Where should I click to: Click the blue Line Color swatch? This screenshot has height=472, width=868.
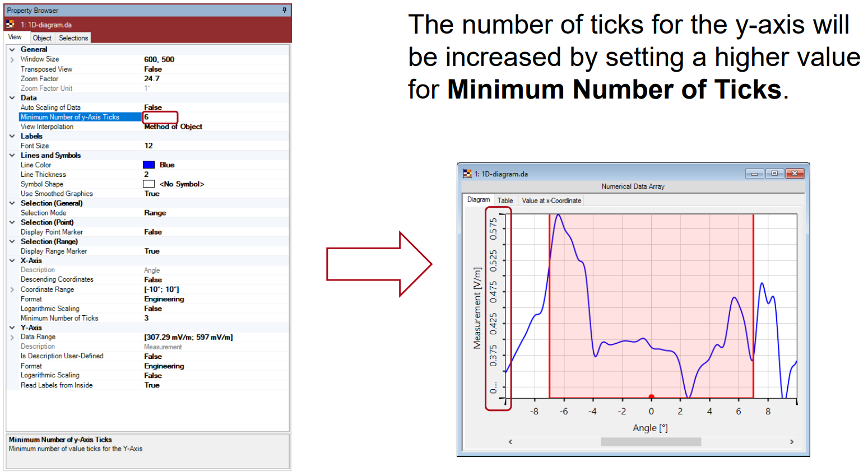pyautogui.click(x=149, y=165)
